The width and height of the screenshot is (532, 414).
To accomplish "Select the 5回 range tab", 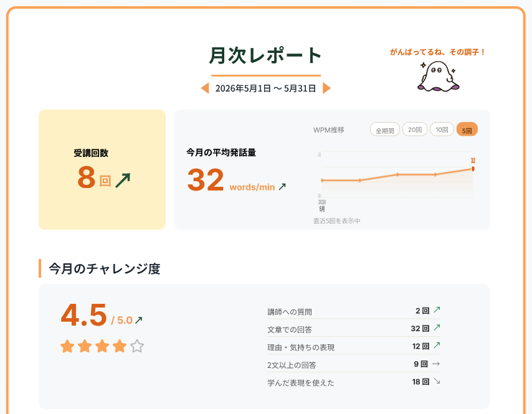I will tap(467, 130).
